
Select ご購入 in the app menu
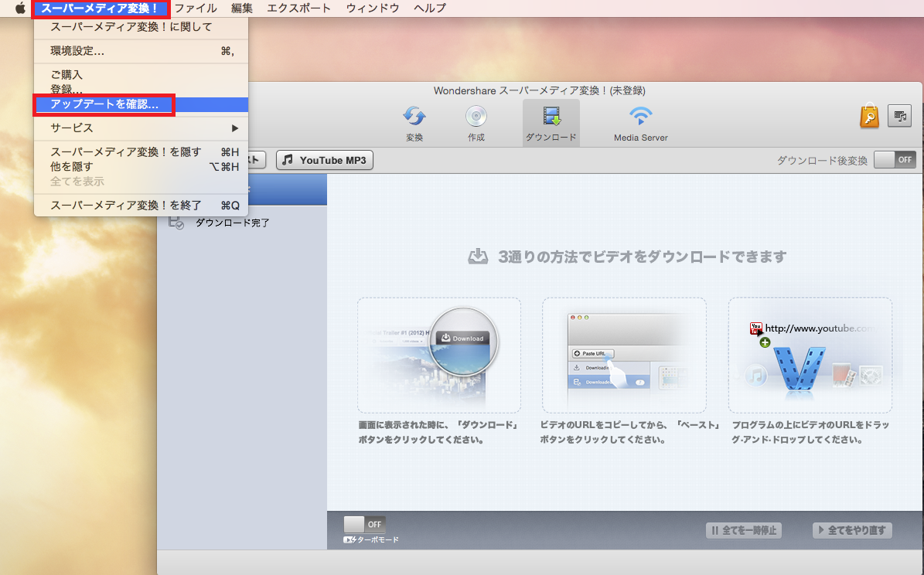(141, 75)
